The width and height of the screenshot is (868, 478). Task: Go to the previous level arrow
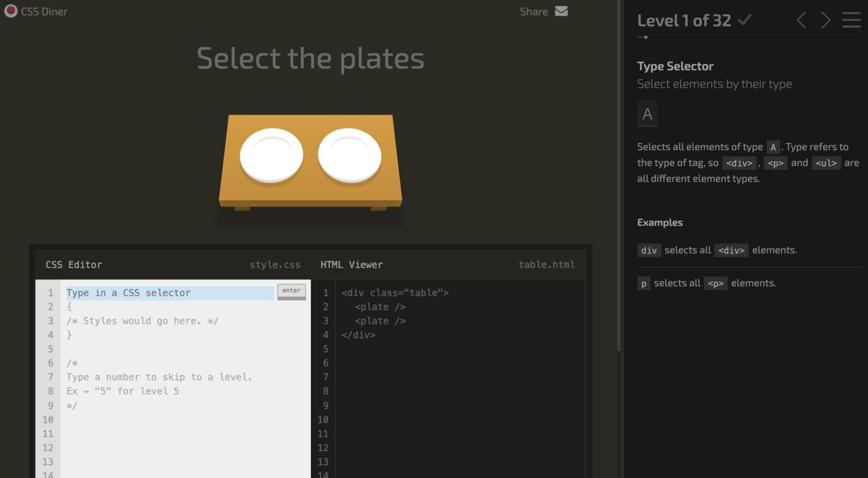coord(801,21)
